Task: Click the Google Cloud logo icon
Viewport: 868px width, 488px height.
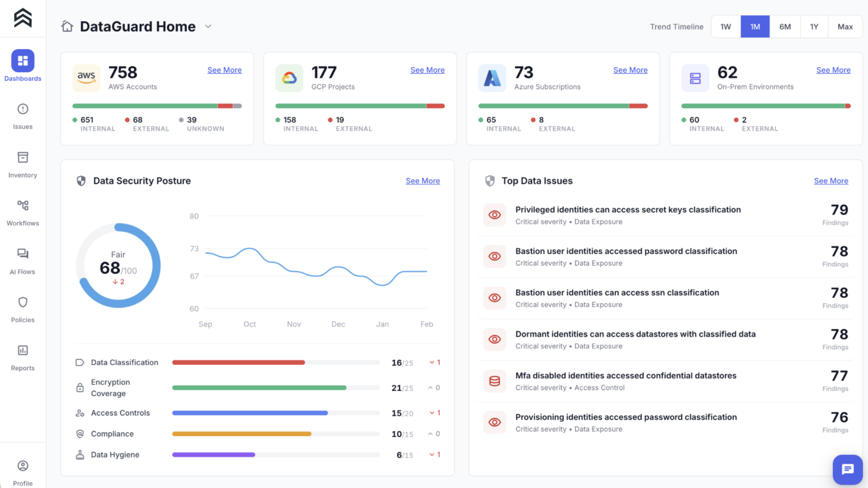Action: pos(289,78)
